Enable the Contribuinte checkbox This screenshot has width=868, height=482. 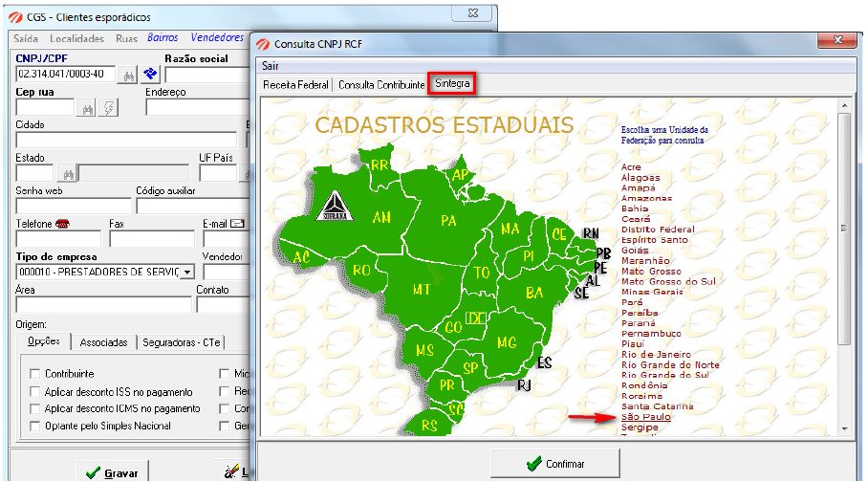tap(34, 373)
